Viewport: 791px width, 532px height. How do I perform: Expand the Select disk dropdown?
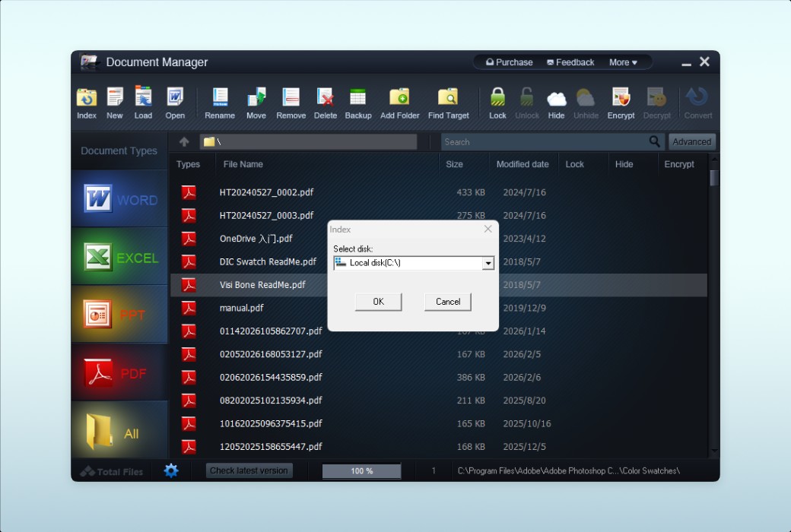coord(488,263)
